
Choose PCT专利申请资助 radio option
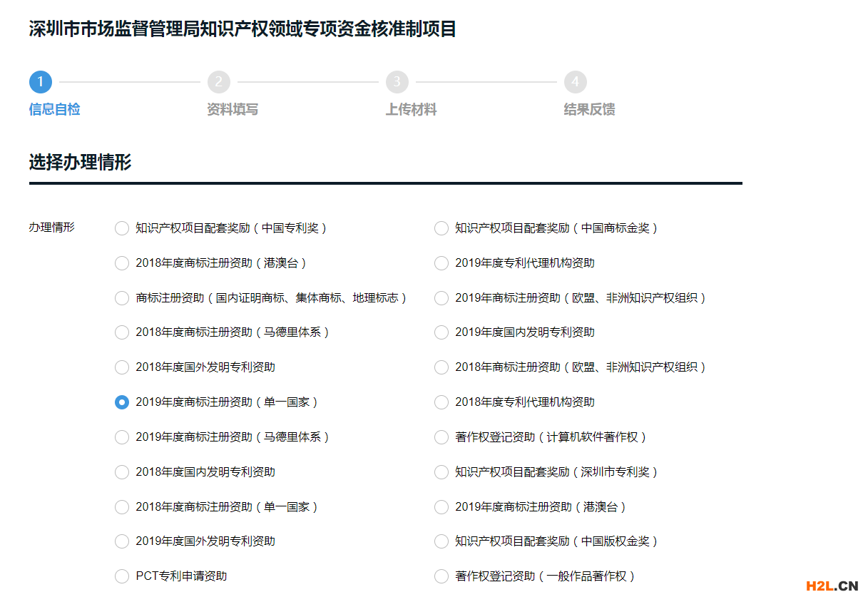pyautogui.click(x=122, y=576)
